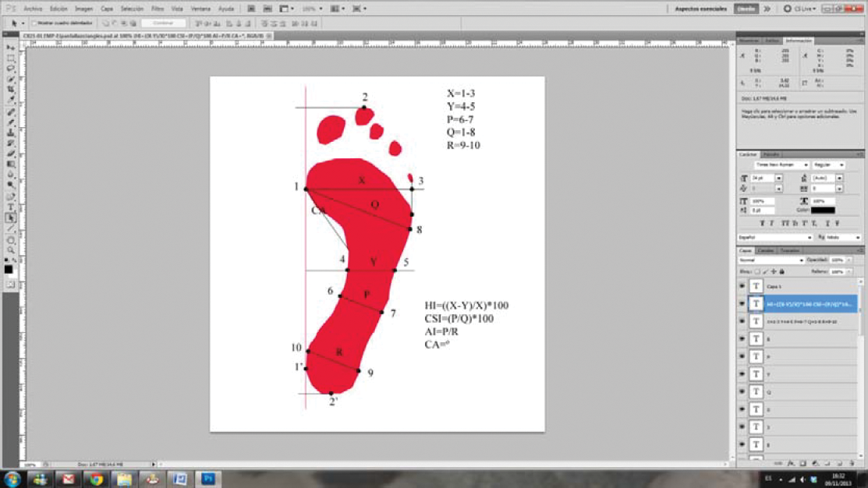Select the Eraser tool
This screenshot has height=488, width=868.
(x=10, y=154)
